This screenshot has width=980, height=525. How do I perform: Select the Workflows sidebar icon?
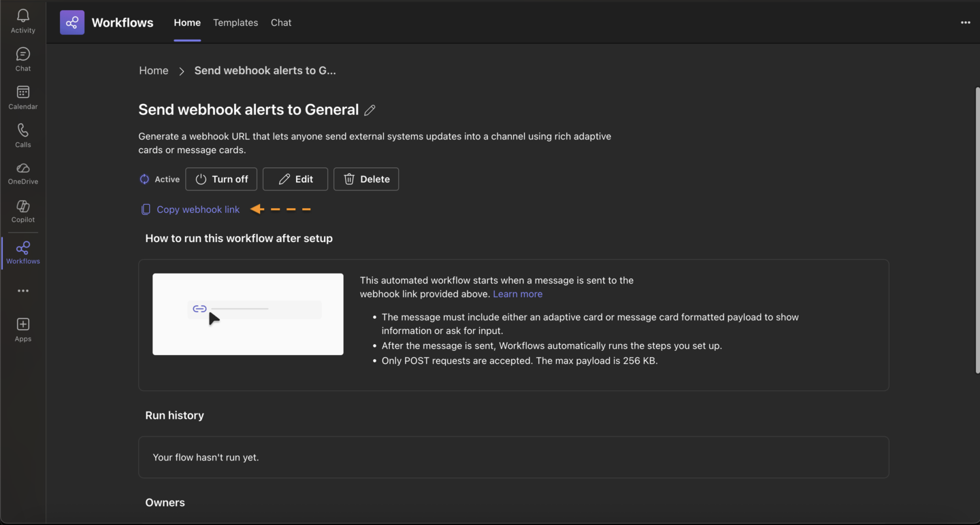22,252
